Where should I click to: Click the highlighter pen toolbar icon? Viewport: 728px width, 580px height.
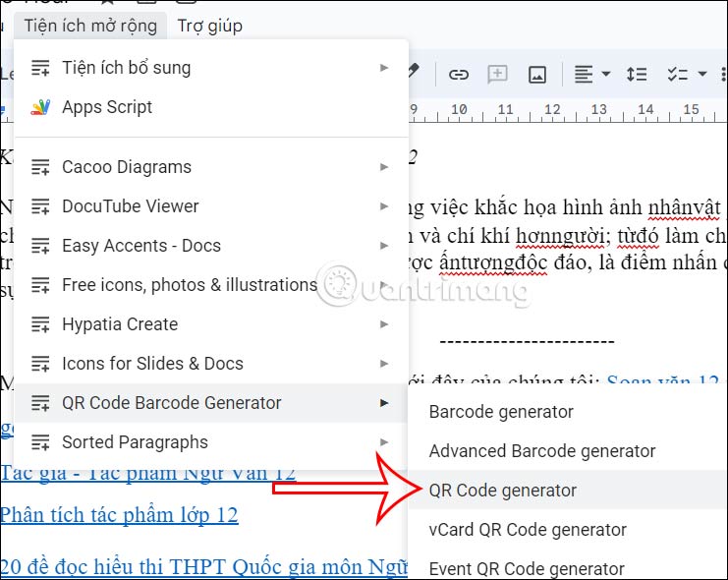414,71
